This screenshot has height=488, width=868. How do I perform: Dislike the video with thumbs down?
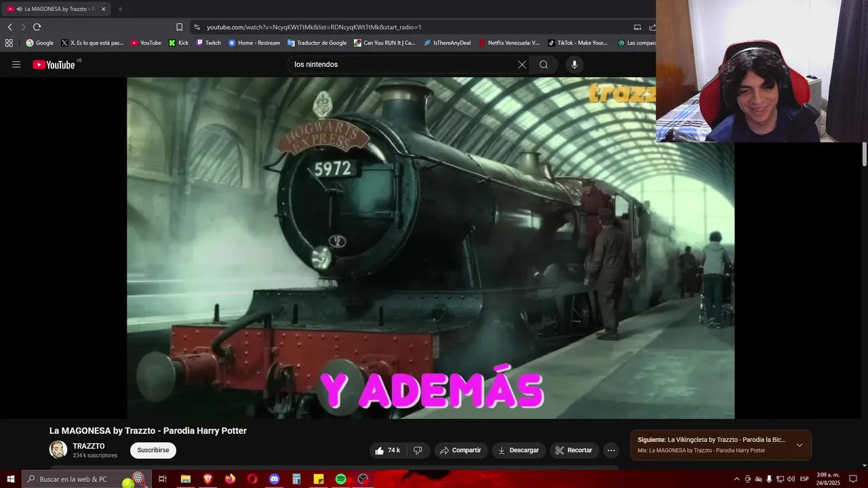coord(418,450)
